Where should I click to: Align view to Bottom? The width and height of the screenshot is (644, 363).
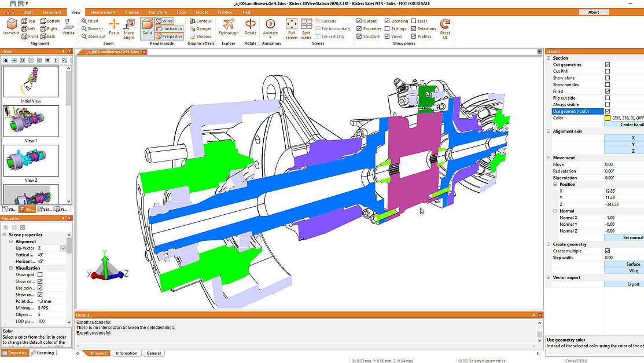50,21
